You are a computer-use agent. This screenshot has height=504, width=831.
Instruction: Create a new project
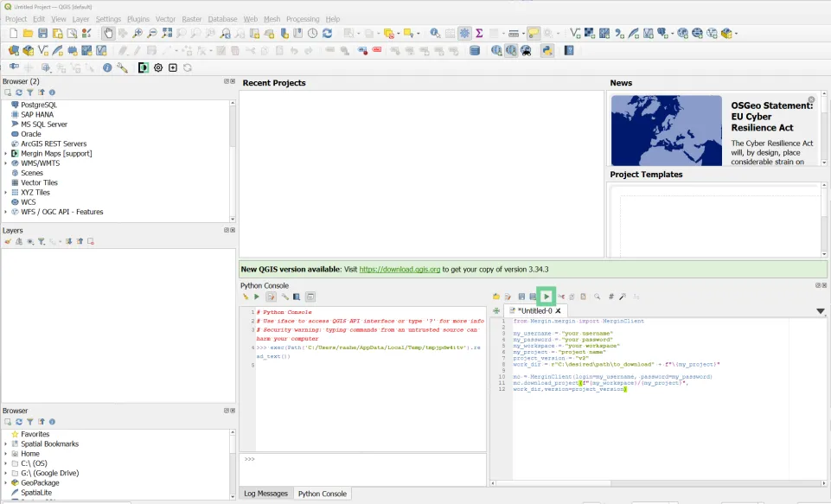(x=14, y=34)
